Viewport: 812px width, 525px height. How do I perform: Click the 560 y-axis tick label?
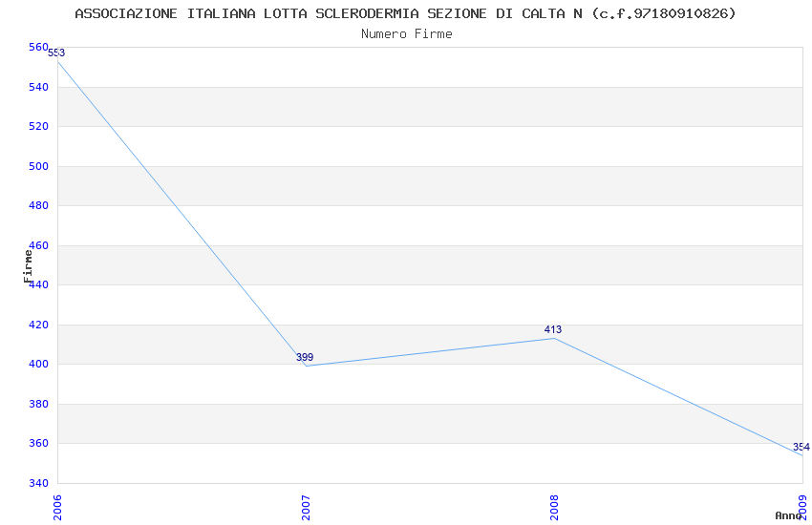38,47
